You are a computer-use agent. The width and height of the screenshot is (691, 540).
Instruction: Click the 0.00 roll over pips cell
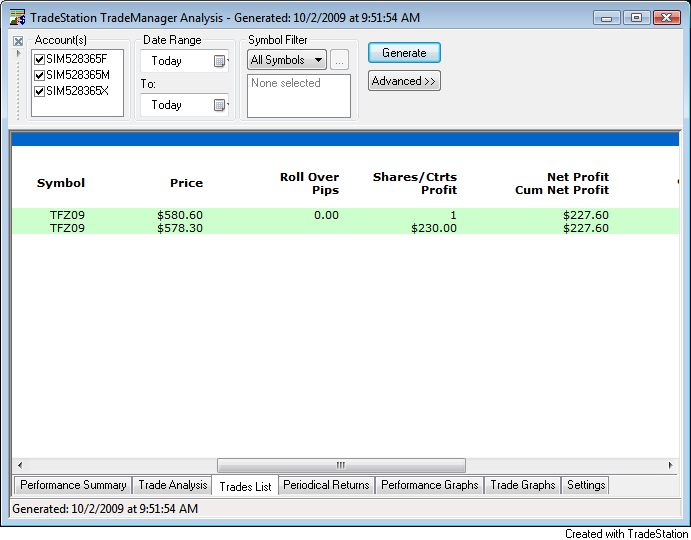point(326,215)
